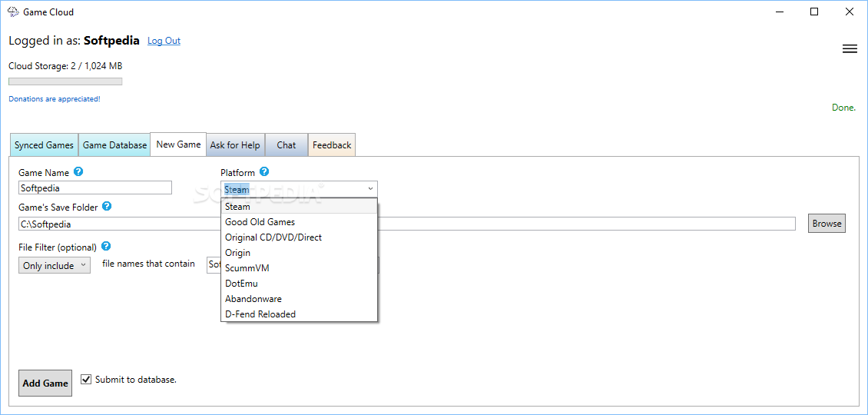Viewport: 868px width, 415px height.
Task: Choose Steam from platform list
Action: [x=299, y=207]
